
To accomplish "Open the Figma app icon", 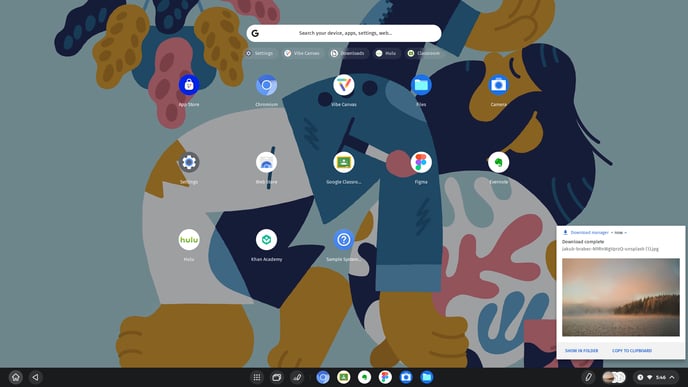I will click(x=421, y=162).
